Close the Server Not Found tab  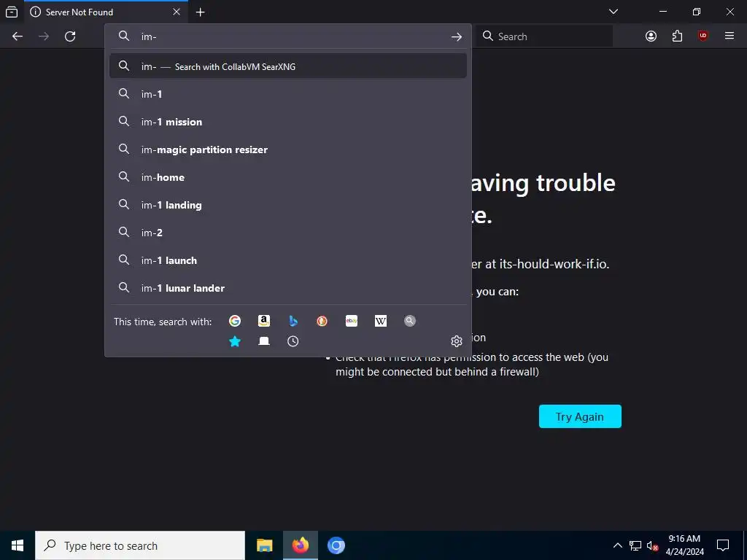coord(177,12)
